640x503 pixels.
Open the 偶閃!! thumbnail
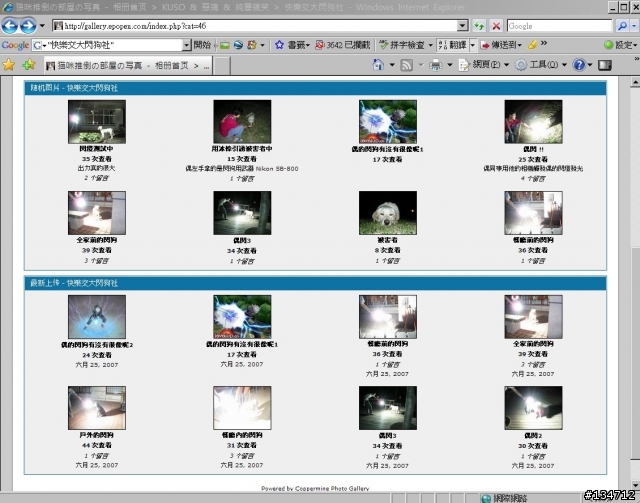[x=533, y=122]
